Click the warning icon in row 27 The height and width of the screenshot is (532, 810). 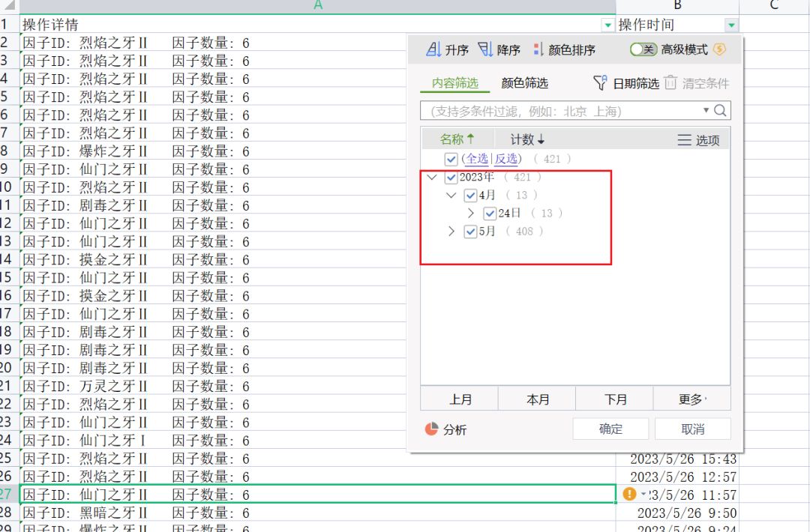[x=629, y=494]
